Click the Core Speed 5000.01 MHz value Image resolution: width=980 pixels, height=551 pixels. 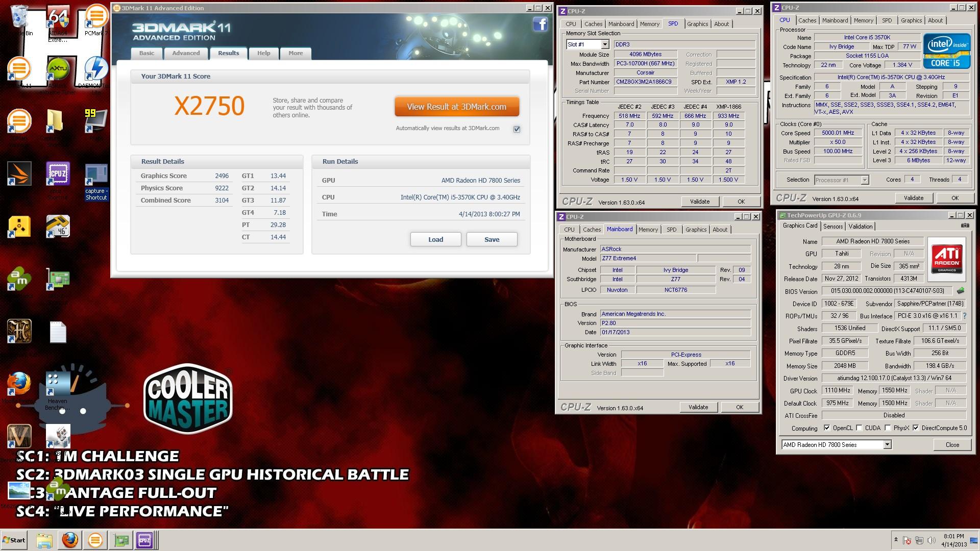click(x=838, y=133)
